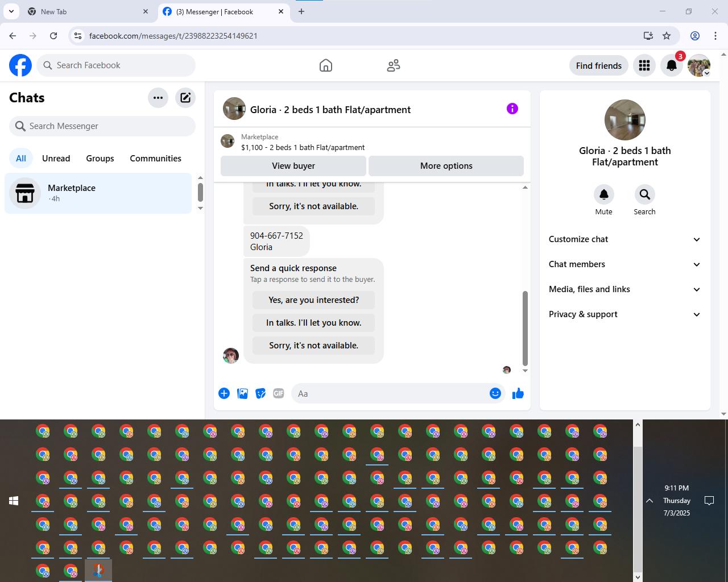Click the chat list scrollbar thumb
Screen dimensions: 728x582
click(200, 192)
